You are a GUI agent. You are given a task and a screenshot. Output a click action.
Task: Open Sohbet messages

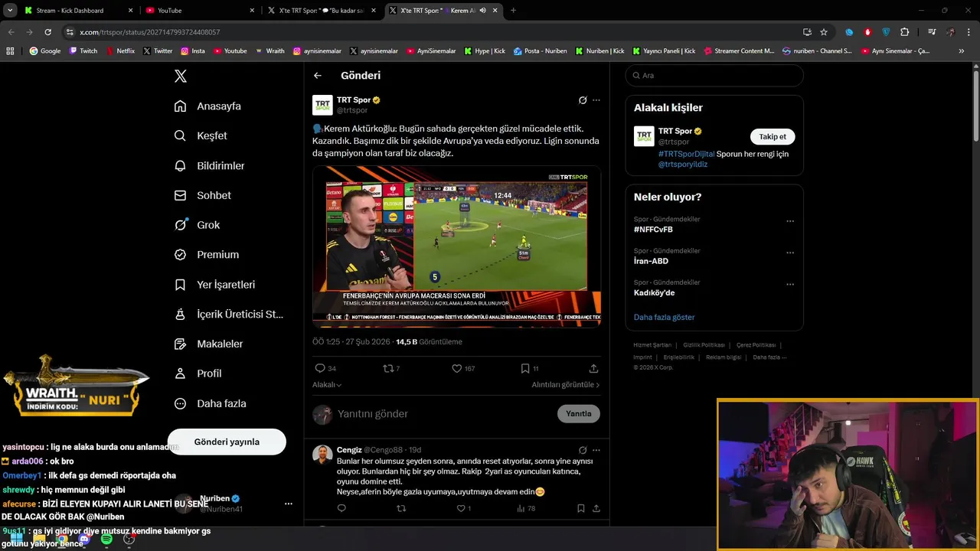pos(202,195)
